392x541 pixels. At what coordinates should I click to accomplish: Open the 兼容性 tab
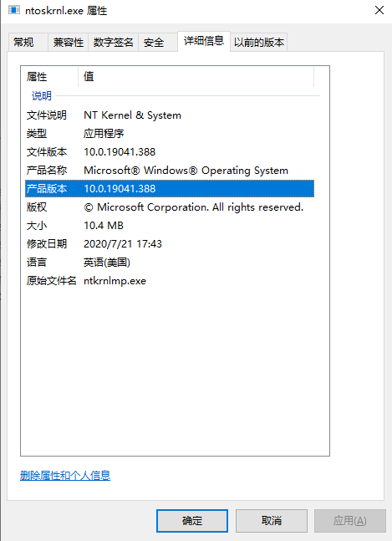tap(69, 43)
